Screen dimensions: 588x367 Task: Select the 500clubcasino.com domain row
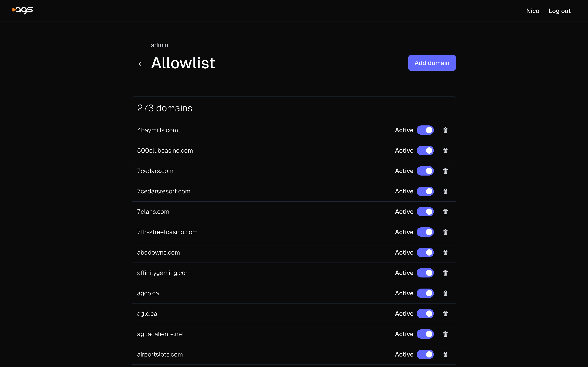tap(267, 150)
